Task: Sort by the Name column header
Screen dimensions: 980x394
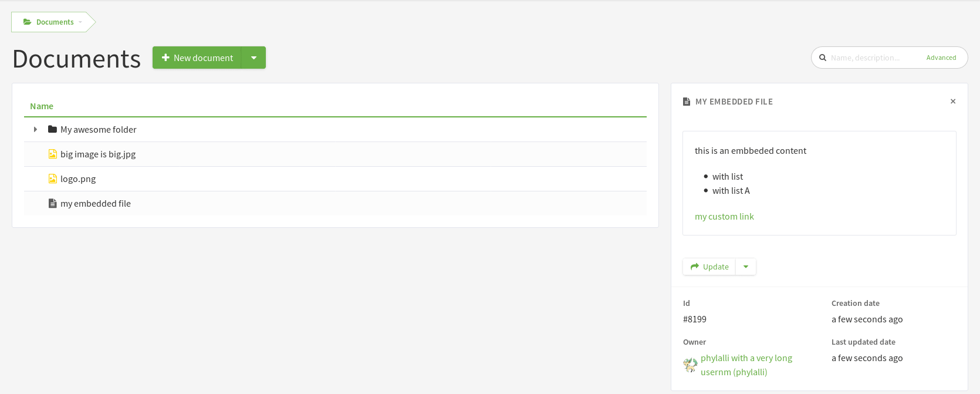Action: click(x=42, y=106)
